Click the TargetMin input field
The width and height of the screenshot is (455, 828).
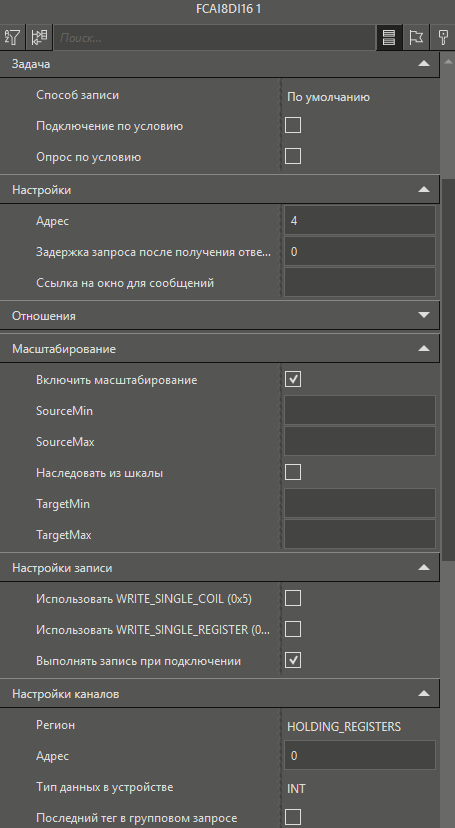coord(360,503)
